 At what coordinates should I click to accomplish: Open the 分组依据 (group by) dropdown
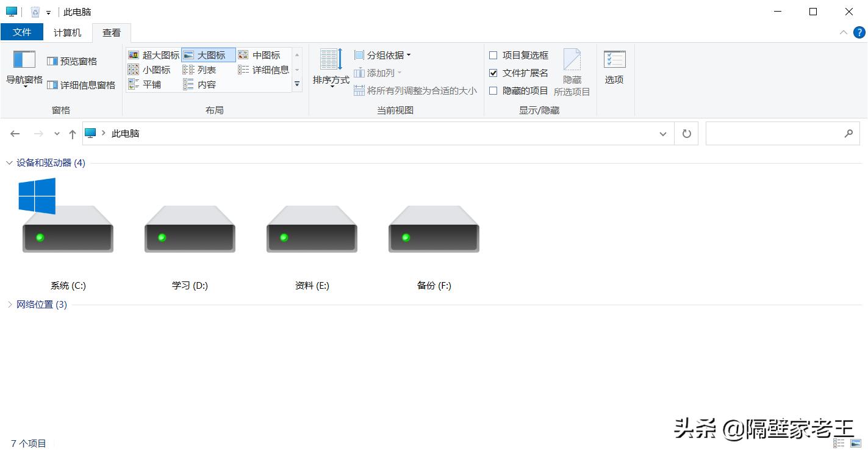[x=381, y=54]
